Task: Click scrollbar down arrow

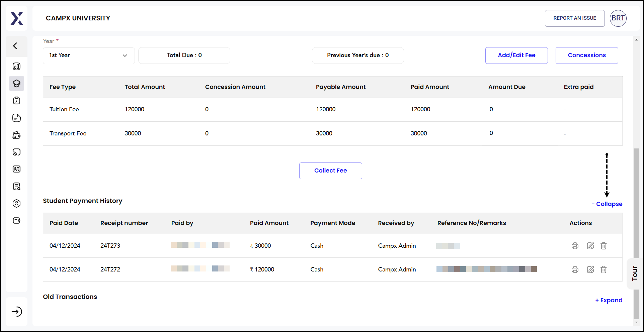Action: pos(636,323)
